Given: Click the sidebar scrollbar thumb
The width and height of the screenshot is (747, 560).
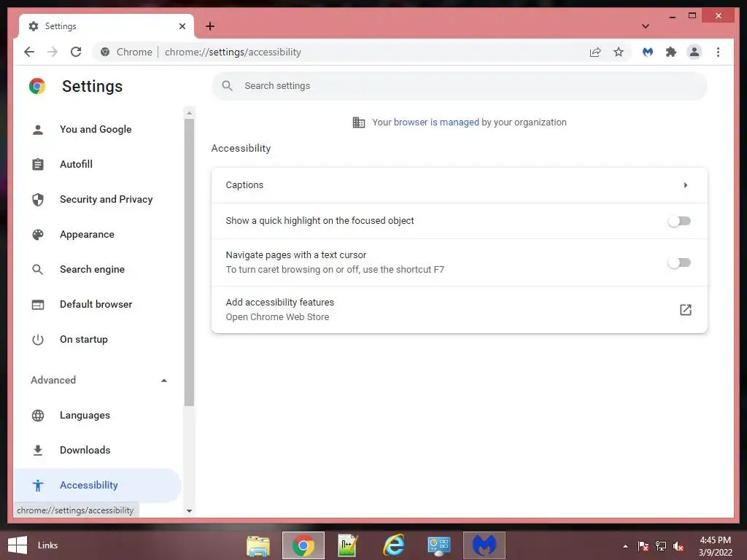Looking at the screenshot, I should click(x=189, y=262).
